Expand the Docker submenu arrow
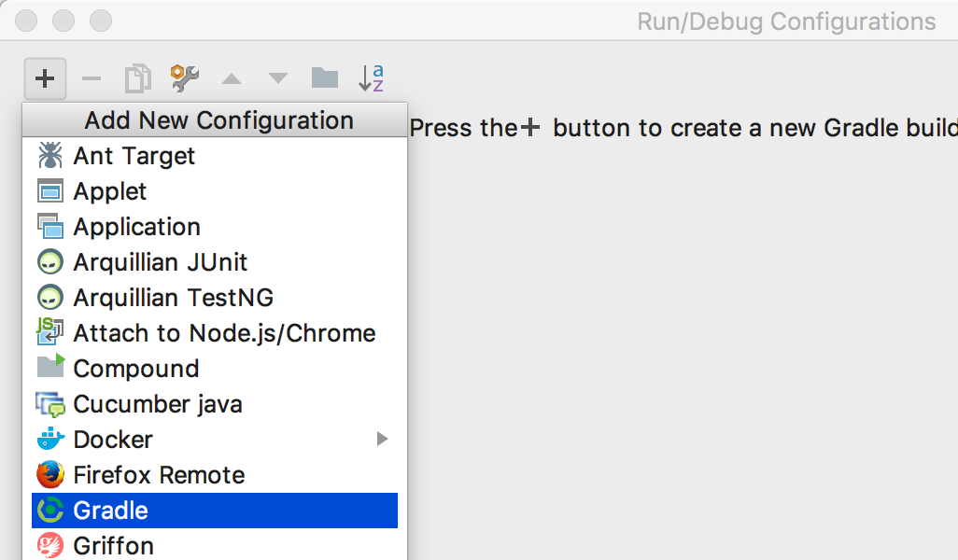Image resolution: width=958 pixels, height=560 pixels. pyautogui.click(x=383, y=439)
